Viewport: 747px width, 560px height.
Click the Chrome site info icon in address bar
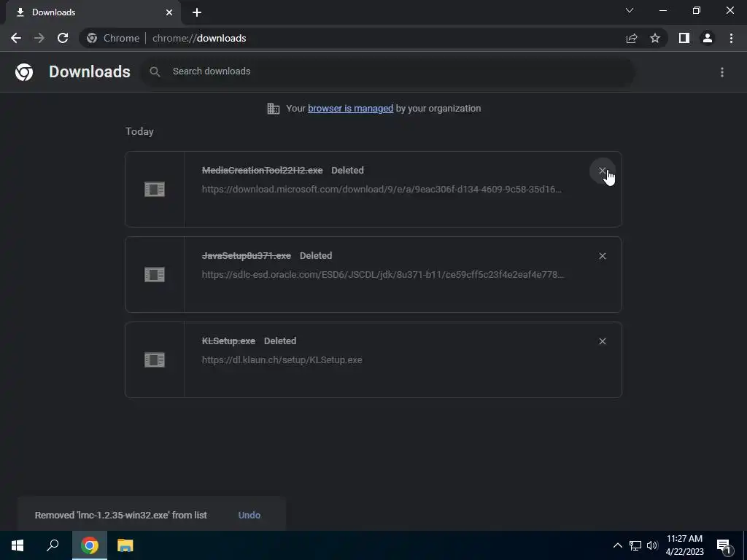click(x=92, y=38)
